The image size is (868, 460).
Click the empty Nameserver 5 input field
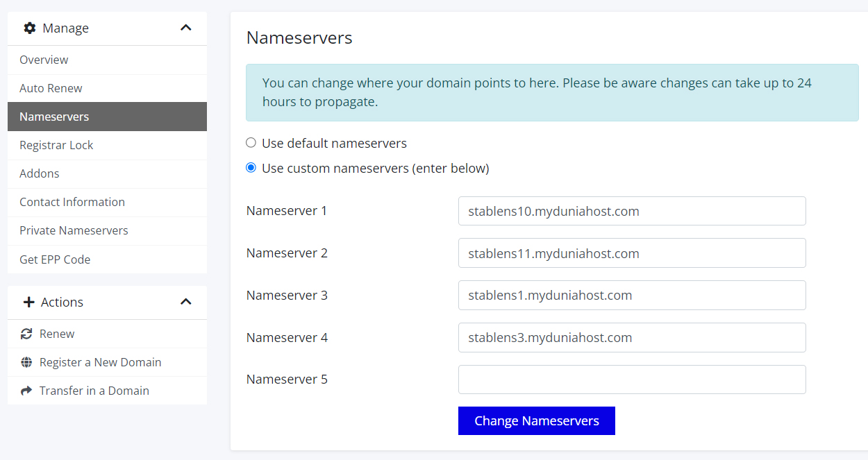631,380
